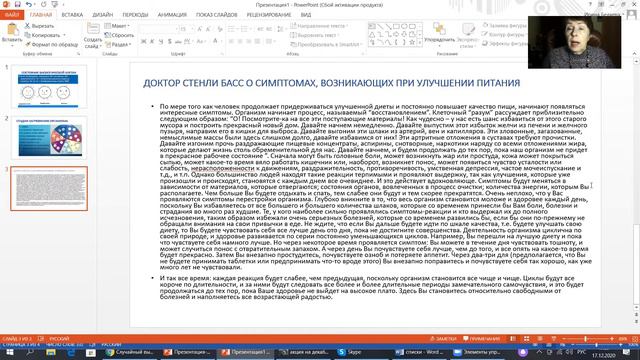Switch to the ВСТАВКА ribbon tab
This screenshot has width=640, height=360.
pos(72,15)
